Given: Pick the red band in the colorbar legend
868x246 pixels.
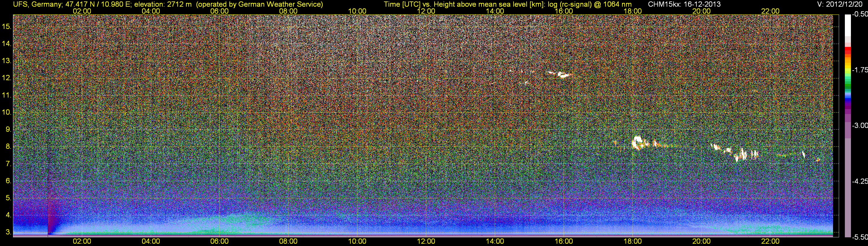Looking at the screenshot, I should [x=847, y=49].
